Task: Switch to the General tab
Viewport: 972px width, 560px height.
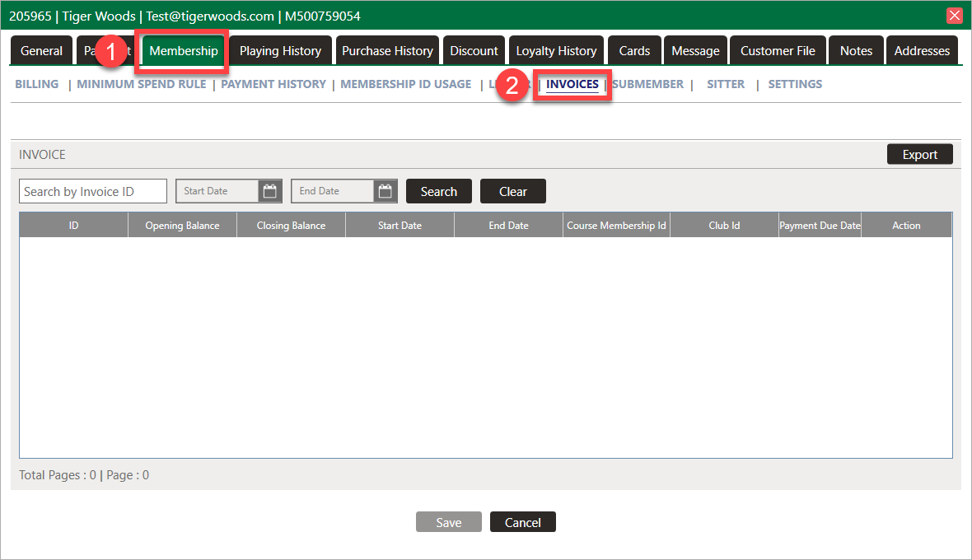Action: tap(41, 51)
